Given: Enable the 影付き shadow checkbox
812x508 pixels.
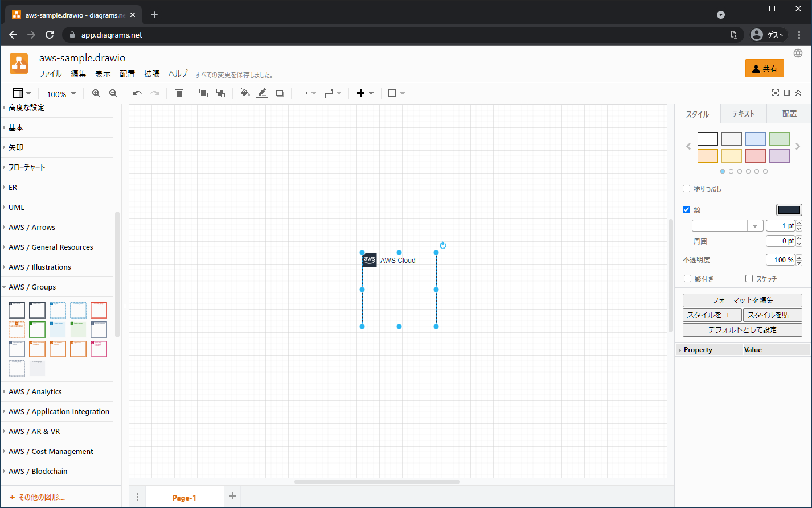Looking at the screenshot, I should pos(688,279).
